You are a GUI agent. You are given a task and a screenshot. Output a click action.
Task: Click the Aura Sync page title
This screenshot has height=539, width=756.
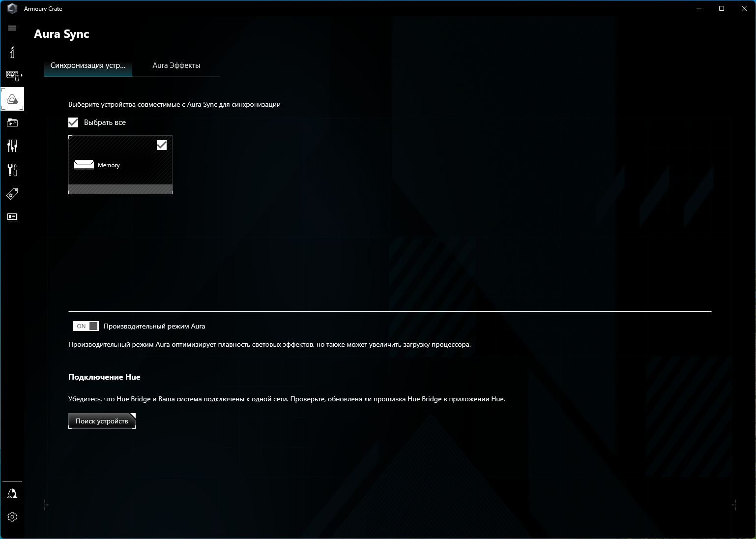click(x=61, y=34)
